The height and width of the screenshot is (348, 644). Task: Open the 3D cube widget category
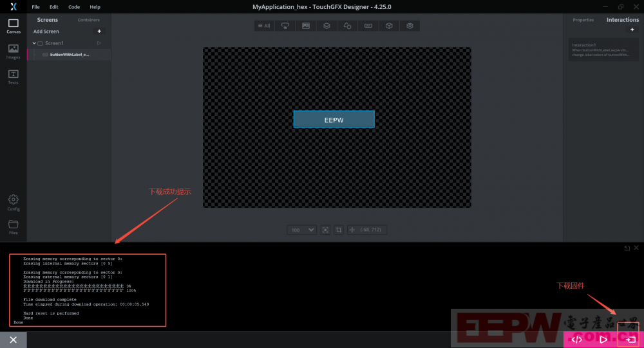coord(389,26)
